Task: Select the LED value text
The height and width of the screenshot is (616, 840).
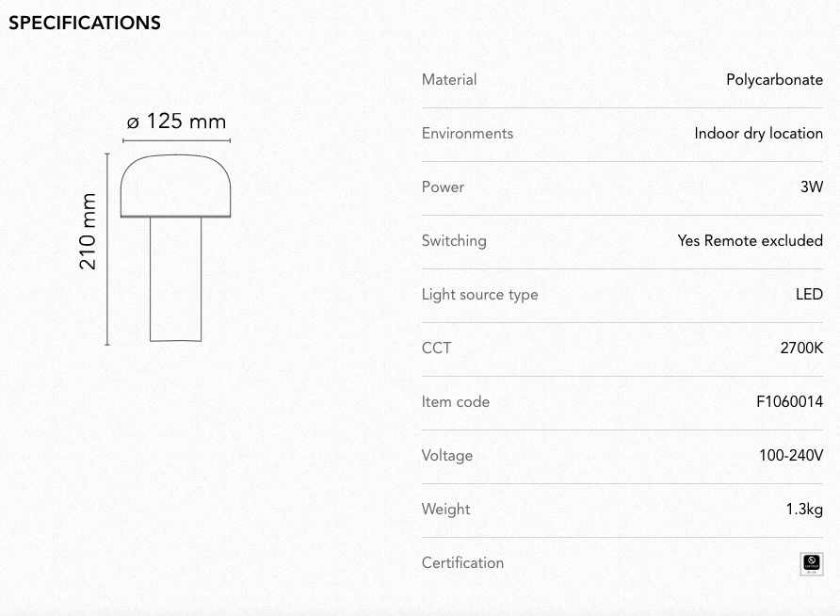Action: (x=809, y=294)
